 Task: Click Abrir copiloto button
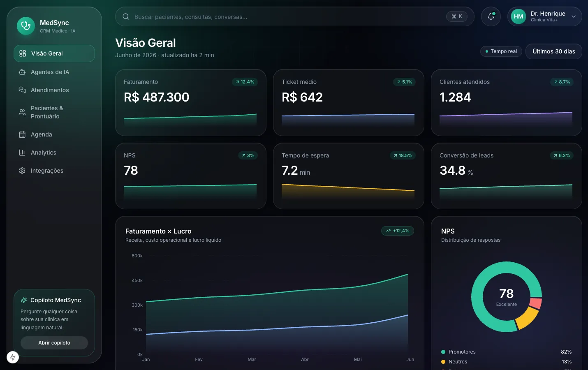coord(54,343)
